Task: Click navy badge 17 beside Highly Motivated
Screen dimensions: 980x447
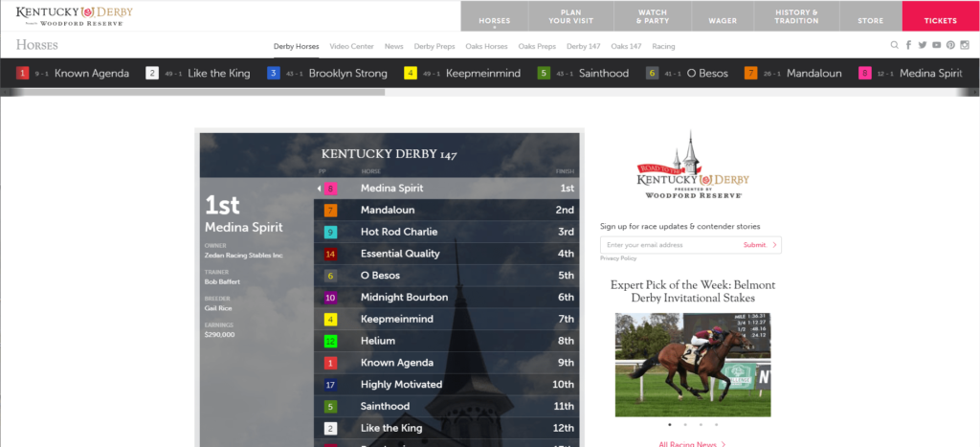Action: pyautogui.click(x=330, y=385)
